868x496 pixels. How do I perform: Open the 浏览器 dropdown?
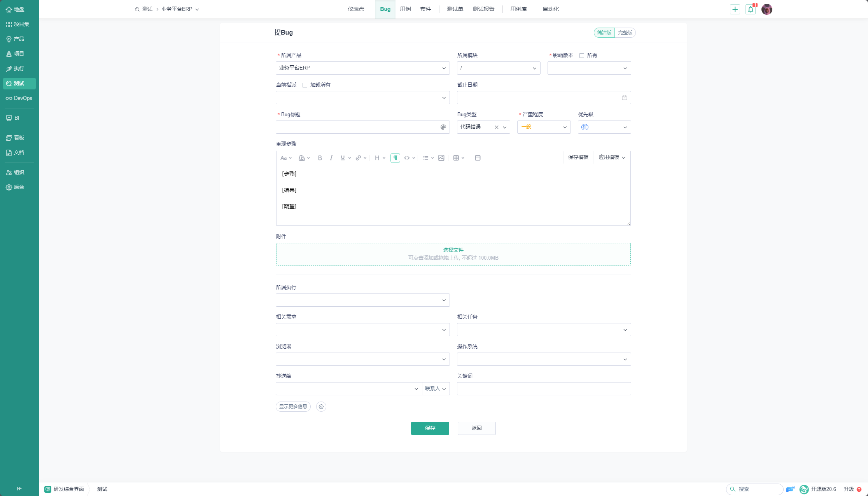[362, 359]
